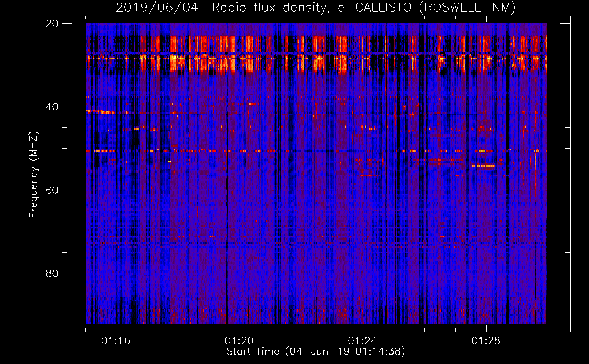
Task: Click the 01:24 time tick label
Action: pos(363,341)
